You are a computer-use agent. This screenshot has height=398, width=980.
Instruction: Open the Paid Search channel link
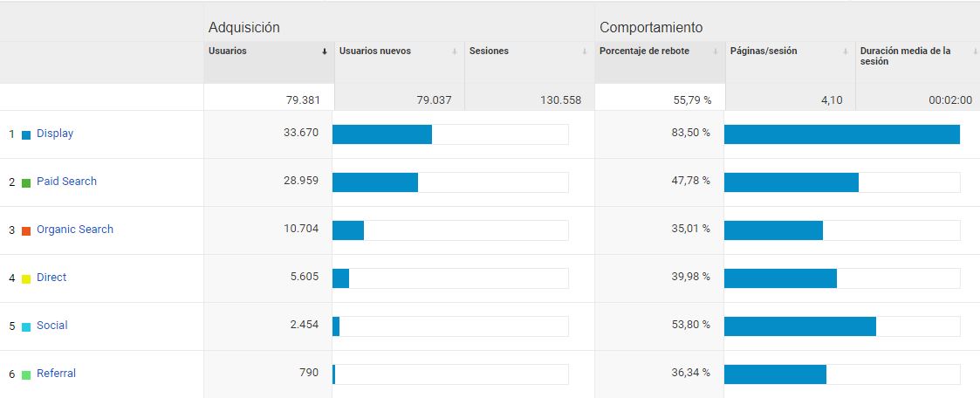point(67,182)
